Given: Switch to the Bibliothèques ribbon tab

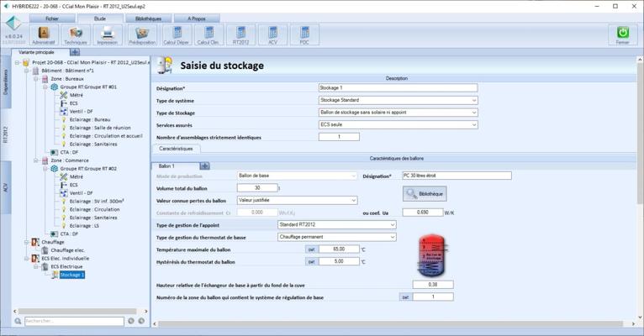Looking at the screenshot, I should 148,18.
